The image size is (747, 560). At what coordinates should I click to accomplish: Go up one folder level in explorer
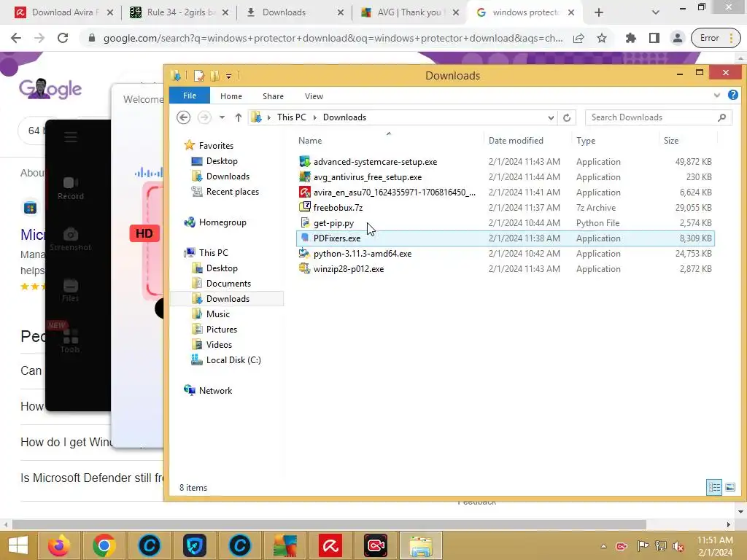point(239,117)
